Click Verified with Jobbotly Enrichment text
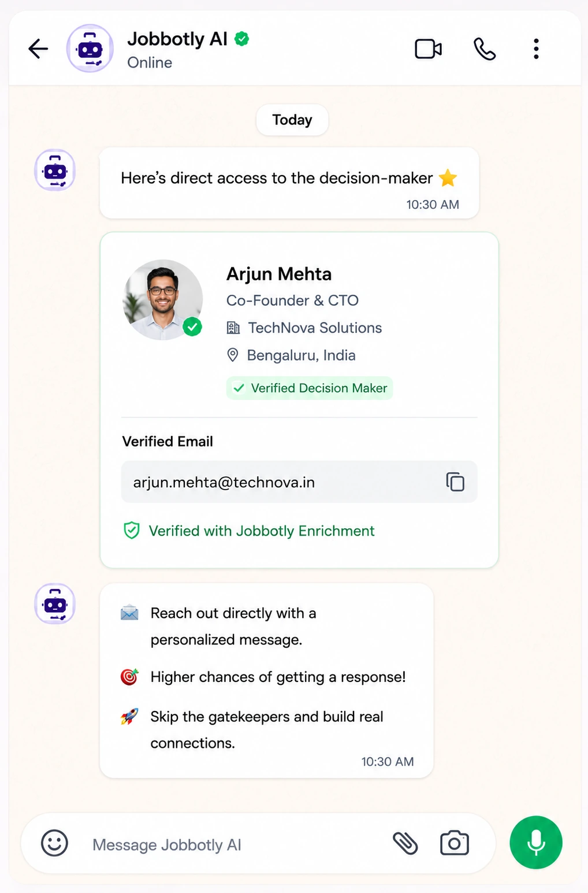Viewport: 588px width, 893px height. 262,531
